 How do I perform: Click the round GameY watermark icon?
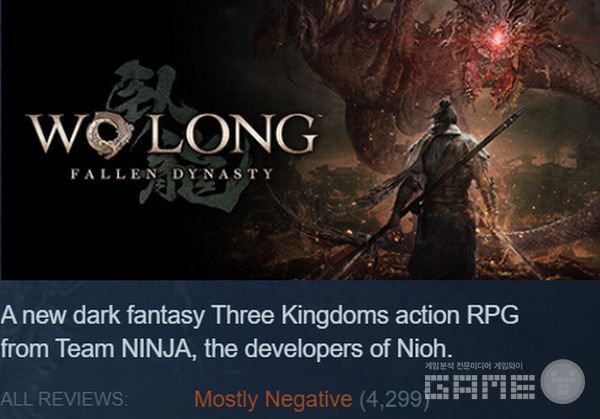click(x=562, y=382)
